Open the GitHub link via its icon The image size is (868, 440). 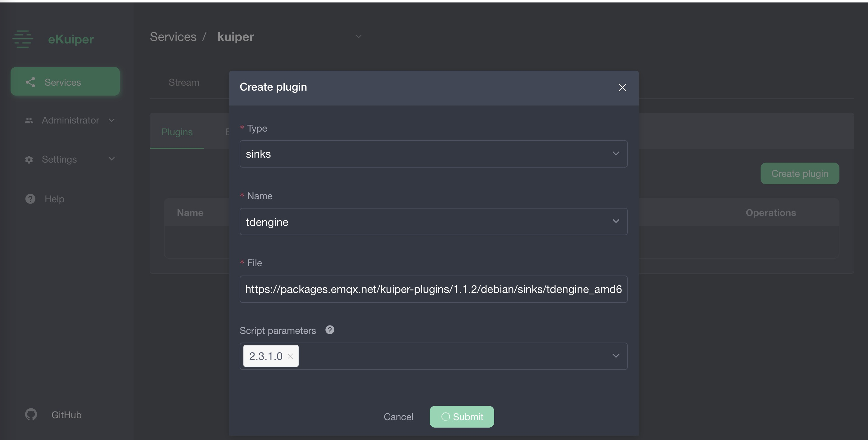[x=31, y=414]
